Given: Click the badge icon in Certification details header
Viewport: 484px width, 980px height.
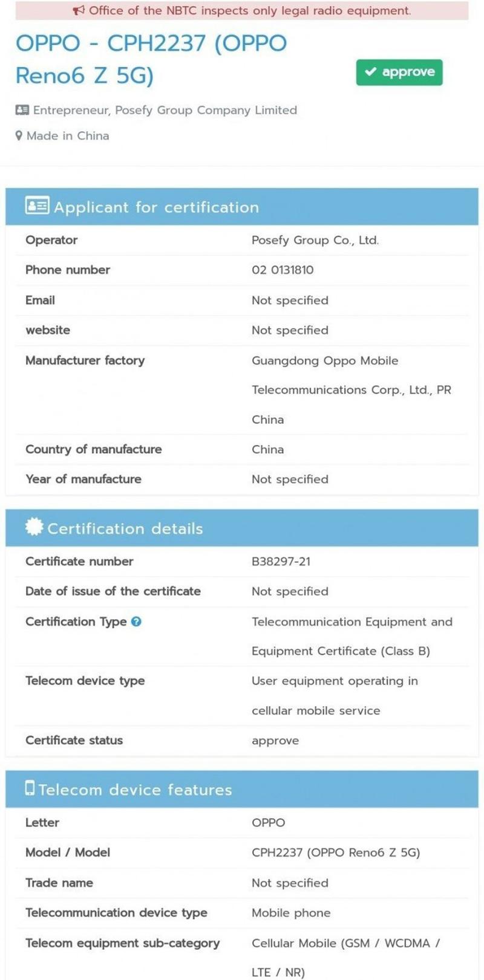Looking at the screenshot, I should tap(34, 527).
